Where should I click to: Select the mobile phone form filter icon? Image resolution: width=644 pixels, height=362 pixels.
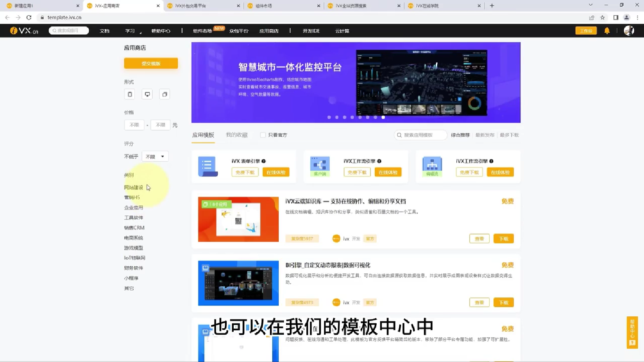pyautogui.click(x=130, y=94)
